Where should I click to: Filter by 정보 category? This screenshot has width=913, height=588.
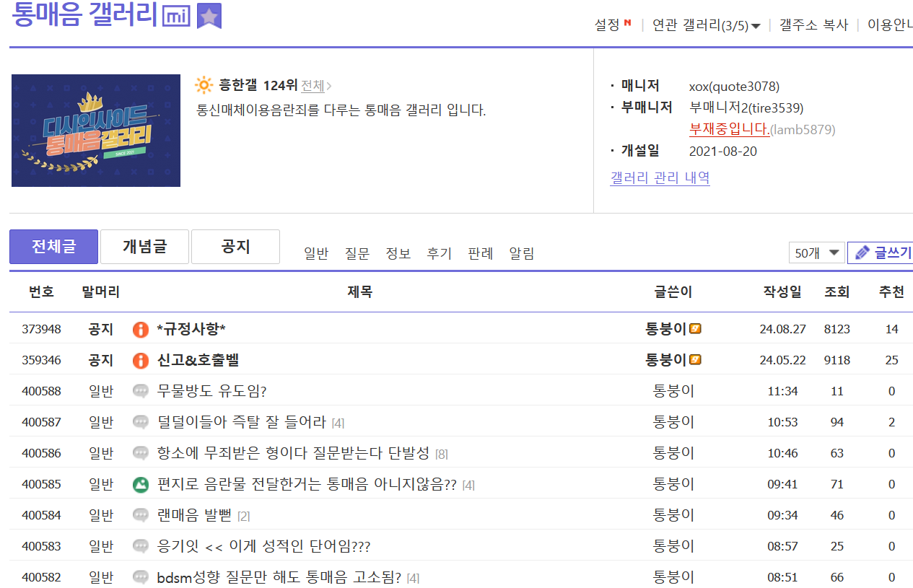[x=398, y=253]
